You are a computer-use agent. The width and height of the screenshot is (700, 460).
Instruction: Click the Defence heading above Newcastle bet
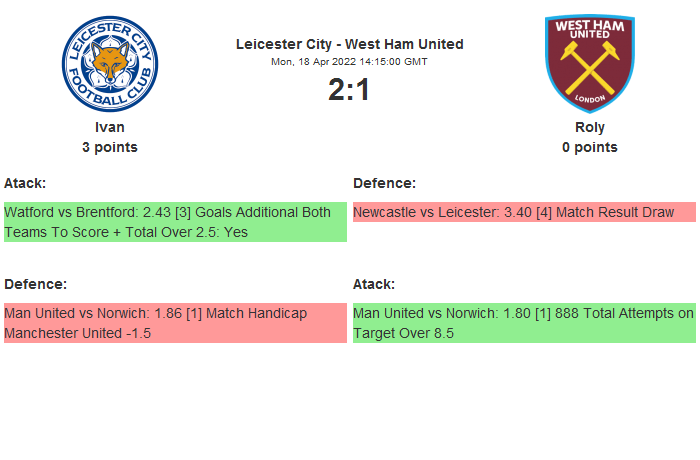pyautogui.click(x=384, y=183)
